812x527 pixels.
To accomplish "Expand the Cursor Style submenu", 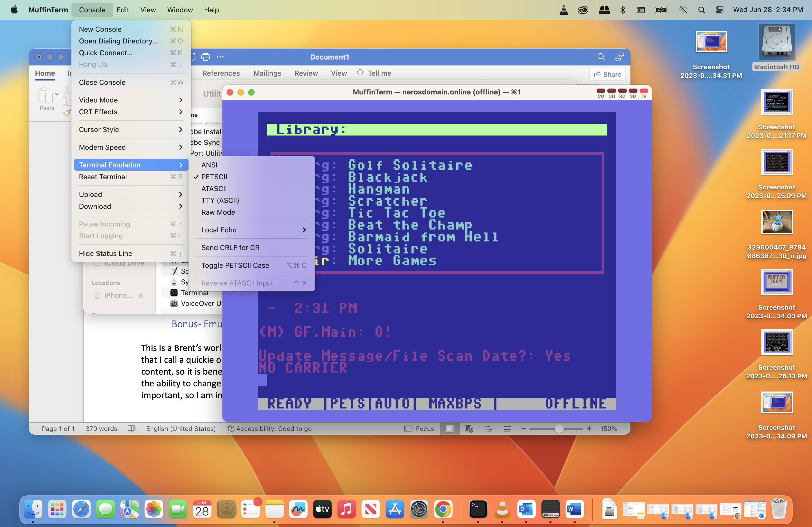I will click(x=131, y=130).
